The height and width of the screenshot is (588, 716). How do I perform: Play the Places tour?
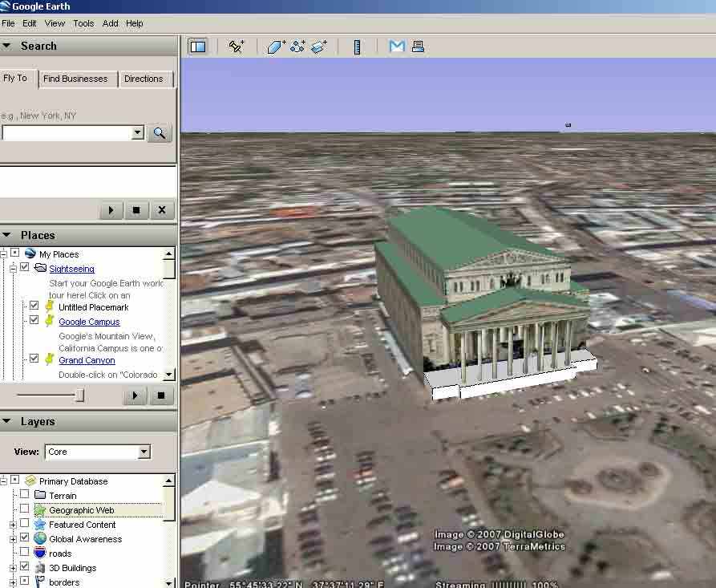[135, 395]
